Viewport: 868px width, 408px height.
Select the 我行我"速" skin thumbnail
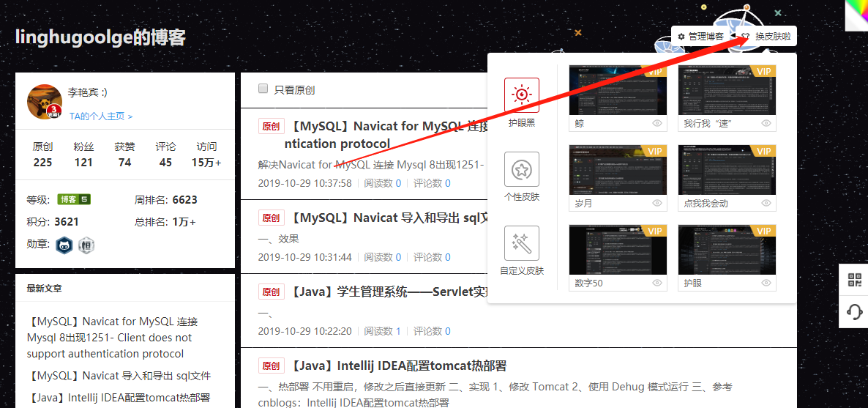[x=727, y=90]
